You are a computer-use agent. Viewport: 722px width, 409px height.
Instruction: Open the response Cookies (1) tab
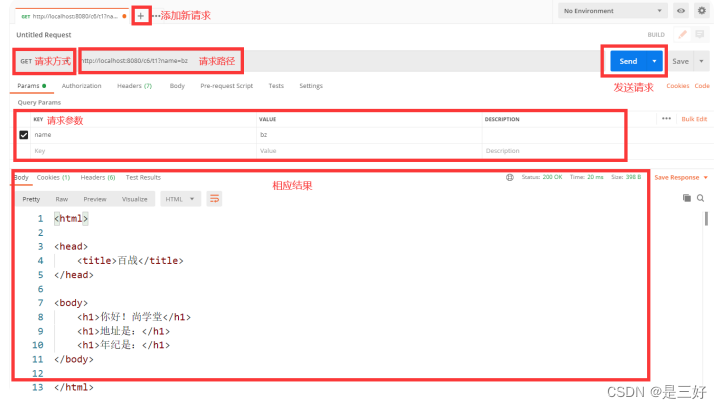53,178
